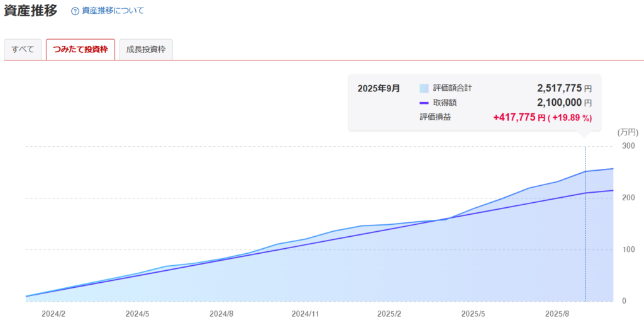Open the 資産推移について link
The image size is (644, 325).
point(113,11)
